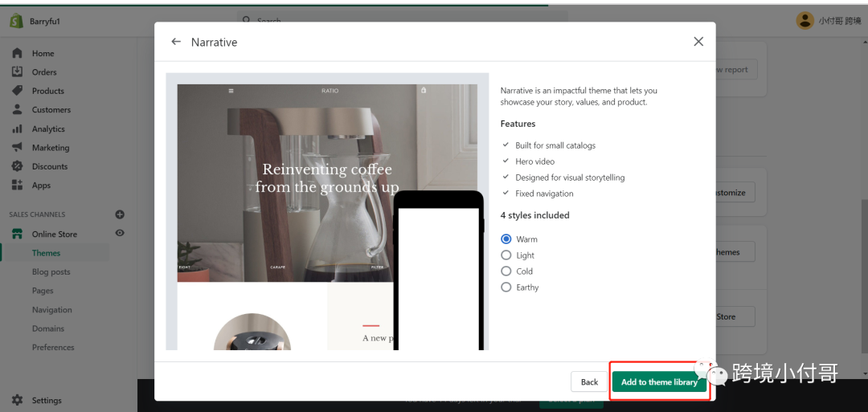Add a sales channel with the plus icon

click(120, 214)
